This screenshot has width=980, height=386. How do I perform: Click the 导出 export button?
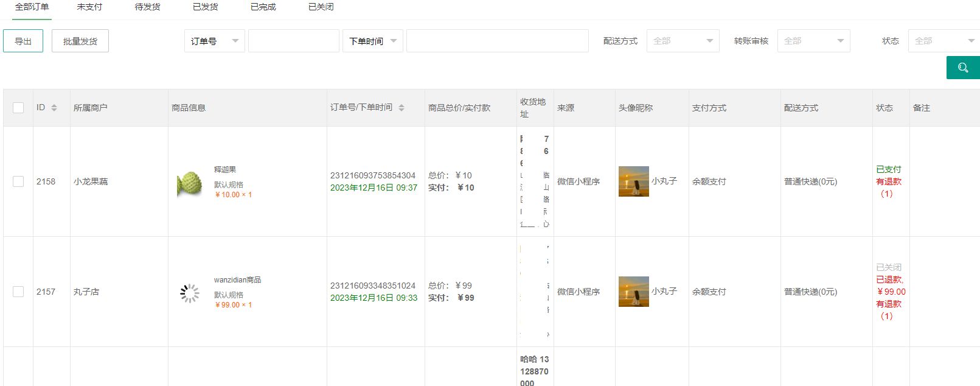coord(23,41)
